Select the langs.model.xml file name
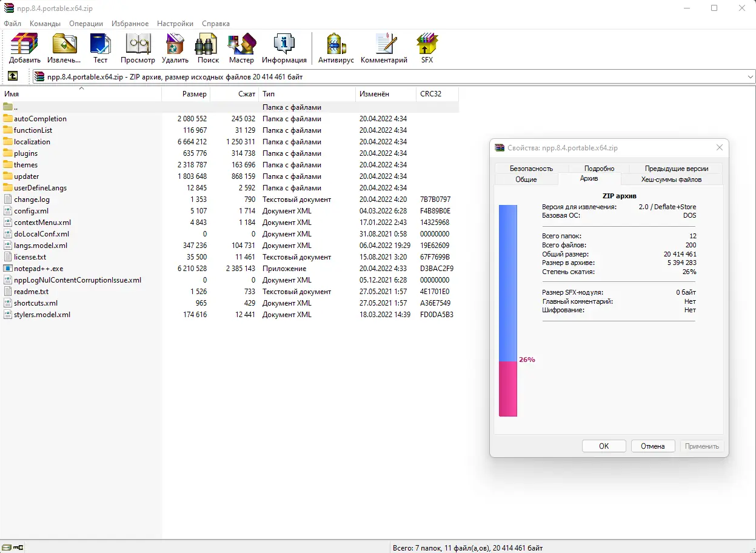The width and height of the screenshot is (756, 553). pos(41,246)
